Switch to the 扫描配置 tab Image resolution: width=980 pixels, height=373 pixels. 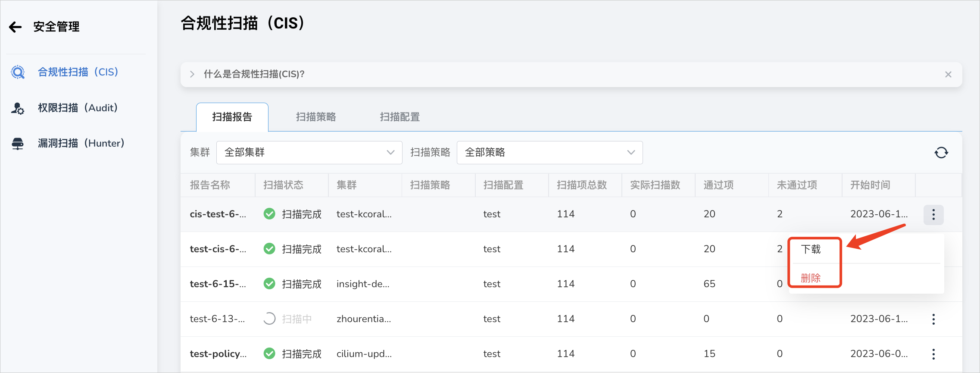coord(400,117)
